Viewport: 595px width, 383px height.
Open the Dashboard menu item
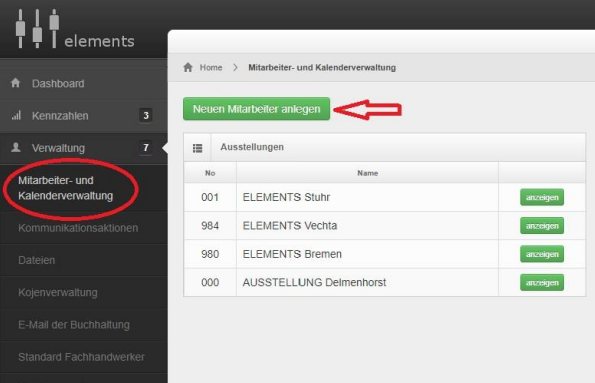(x=83, y=83)
